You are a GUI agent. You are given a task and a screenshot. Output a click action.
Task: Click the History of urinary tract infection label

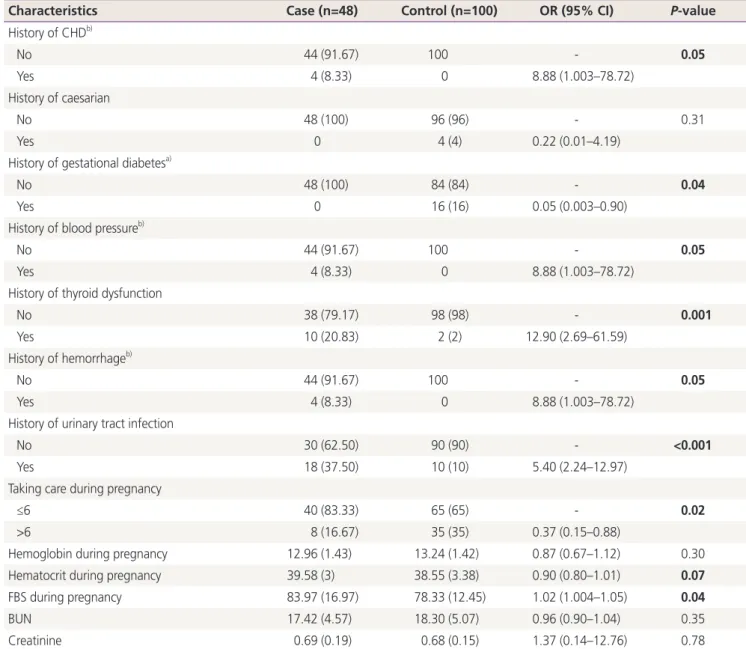pos(91,423)
